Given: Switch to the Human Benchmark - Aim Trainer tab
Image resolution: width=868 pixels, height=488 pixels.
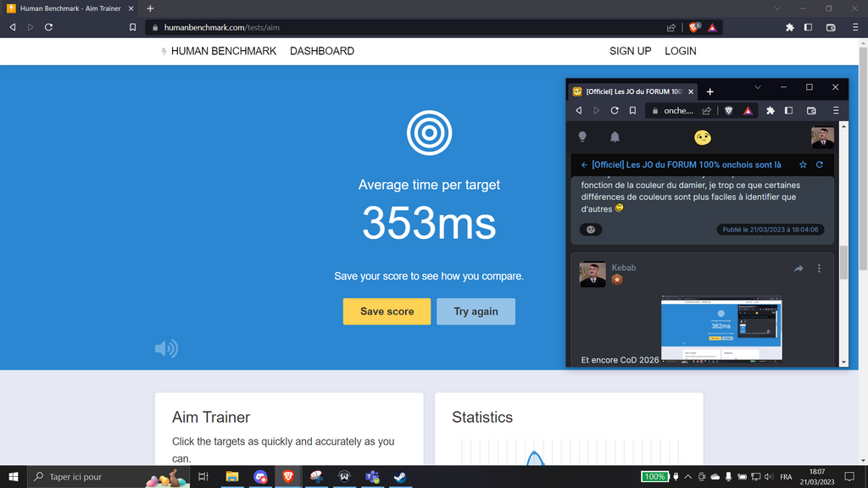Looking at the screenshot, I should point(72,8).
